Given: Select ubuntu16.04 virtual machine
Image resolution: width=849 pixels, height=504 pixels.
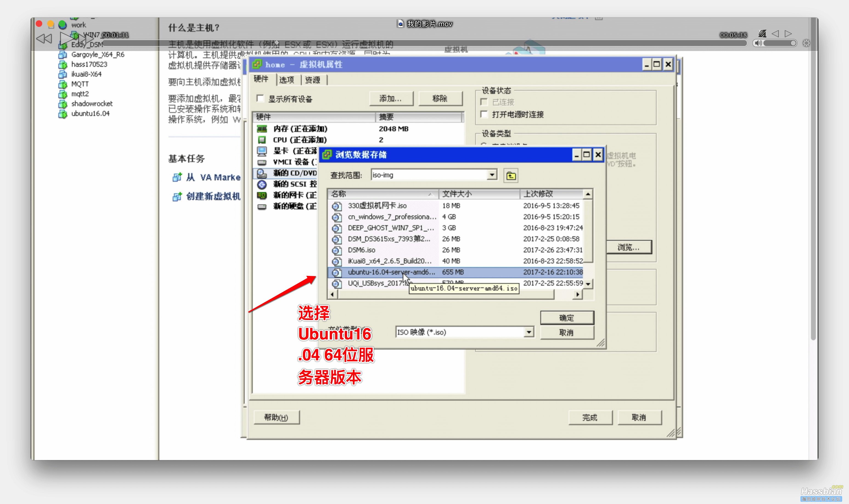Looking at the screenshot, I should (x=90, y=114).
